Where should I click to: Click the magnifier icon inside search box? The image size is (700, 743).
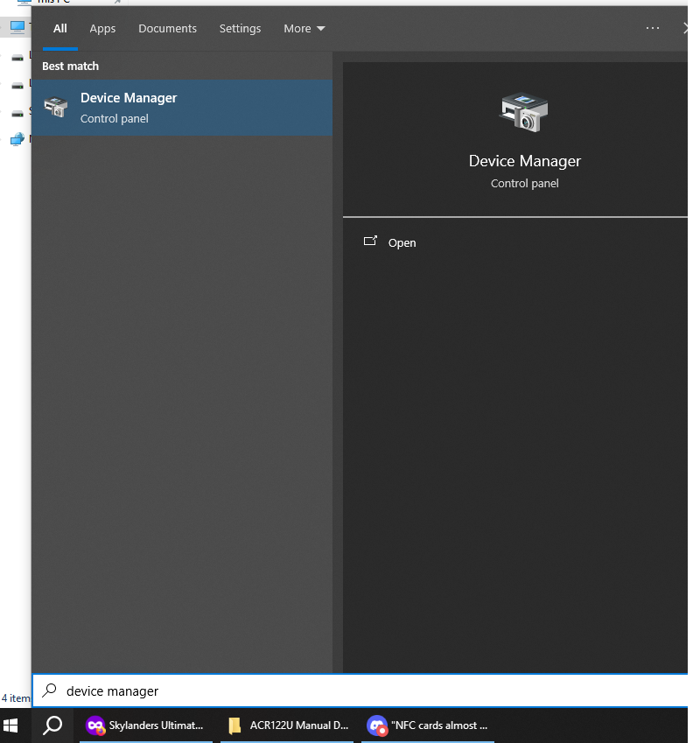point(49,690)
